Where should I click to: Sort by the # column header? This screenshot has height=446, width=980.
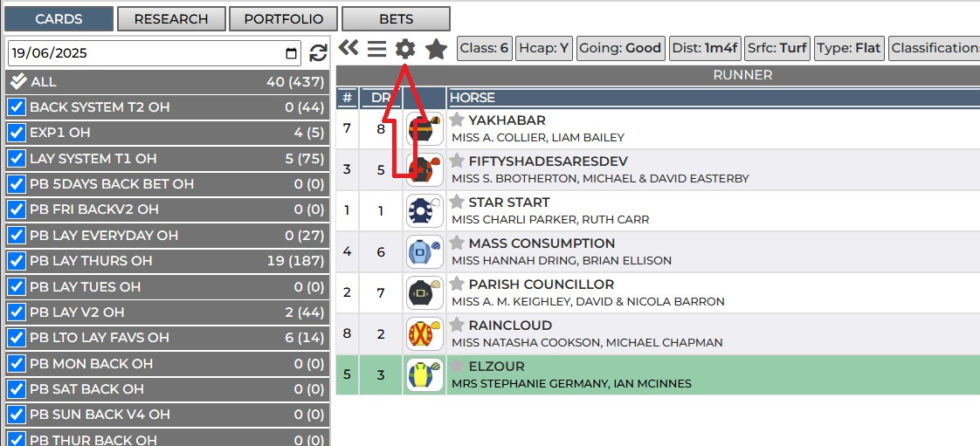pyautogui.click(x=347, y=98)
